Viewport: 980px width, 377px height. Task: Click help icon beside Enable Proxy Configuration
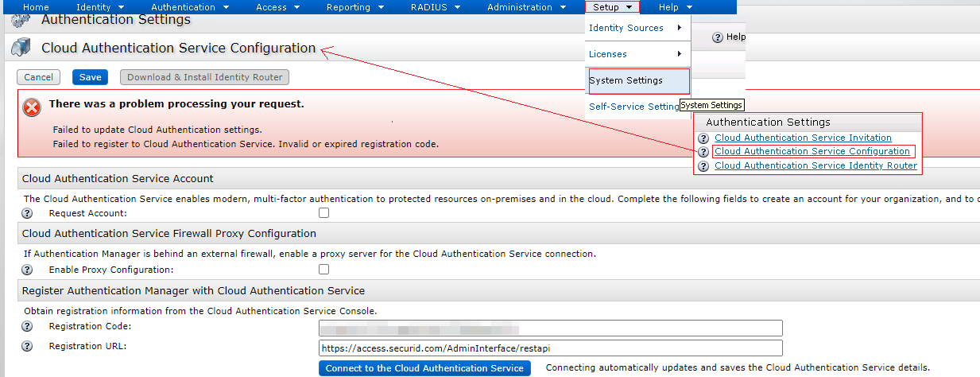click(27, 270)
